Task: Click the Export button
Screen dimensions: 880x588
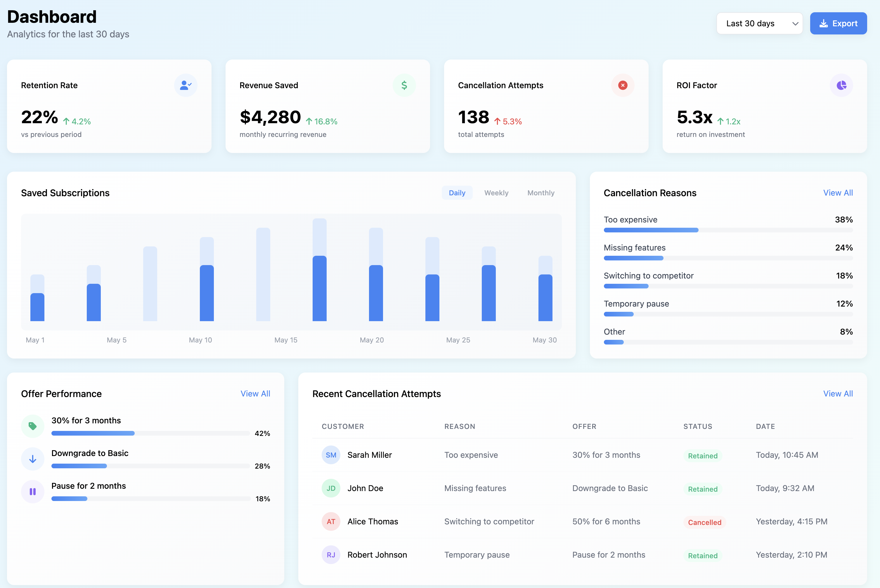Action: coord(838,23)
